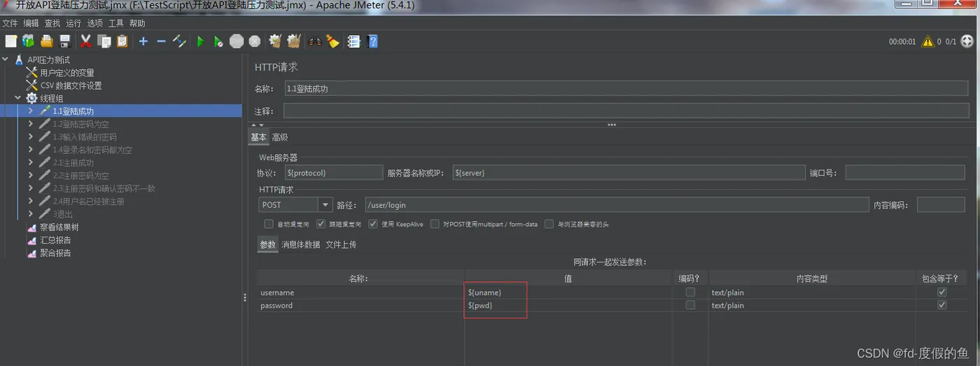980x366 pixels.
Task: Click the Open file folder icon
Action: [x=47, y=41]
